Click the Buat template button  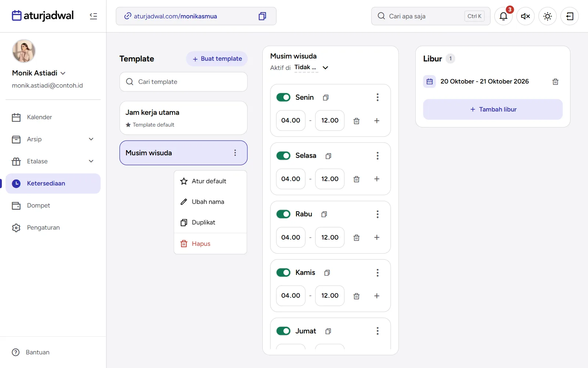(217, 59)
